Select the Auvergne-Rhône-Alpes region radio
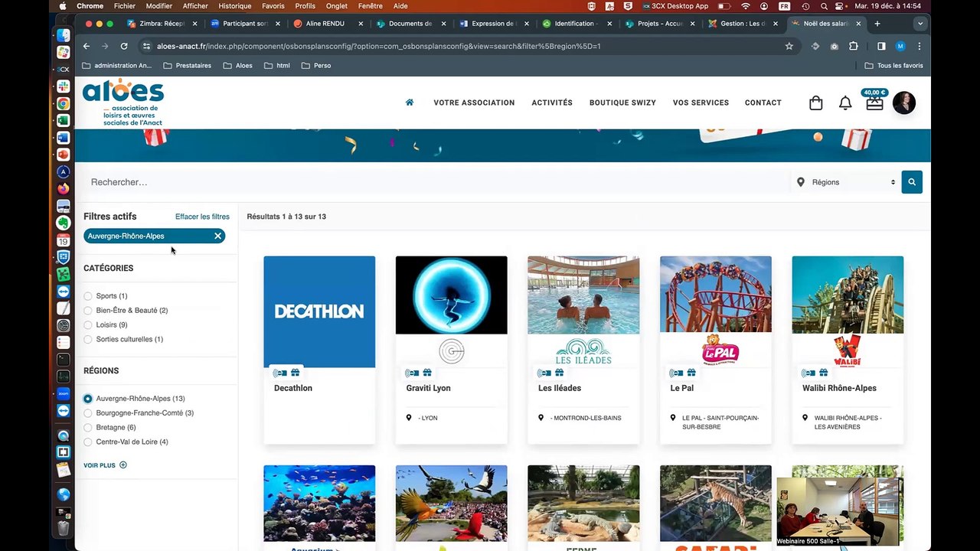The height and width of the screenshot is (551, 980). 88,399
